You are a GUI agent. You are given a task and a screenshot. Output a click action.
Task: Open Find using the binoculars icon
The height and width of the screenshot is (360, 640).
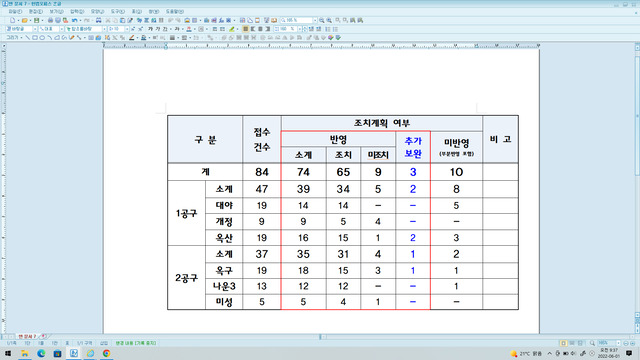tap(98, 20)
